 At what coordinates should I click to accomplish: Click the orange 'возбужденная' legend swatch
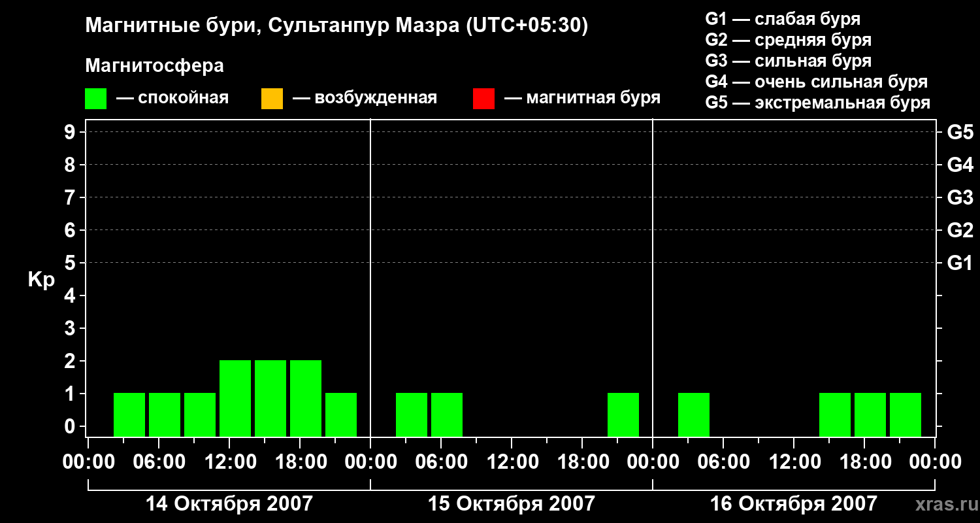click(x=272, y=99)
